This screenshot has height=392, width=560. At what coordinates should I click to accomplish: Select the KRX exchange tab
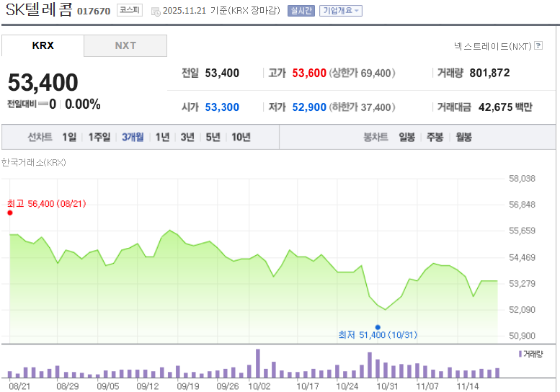point(43,45)
